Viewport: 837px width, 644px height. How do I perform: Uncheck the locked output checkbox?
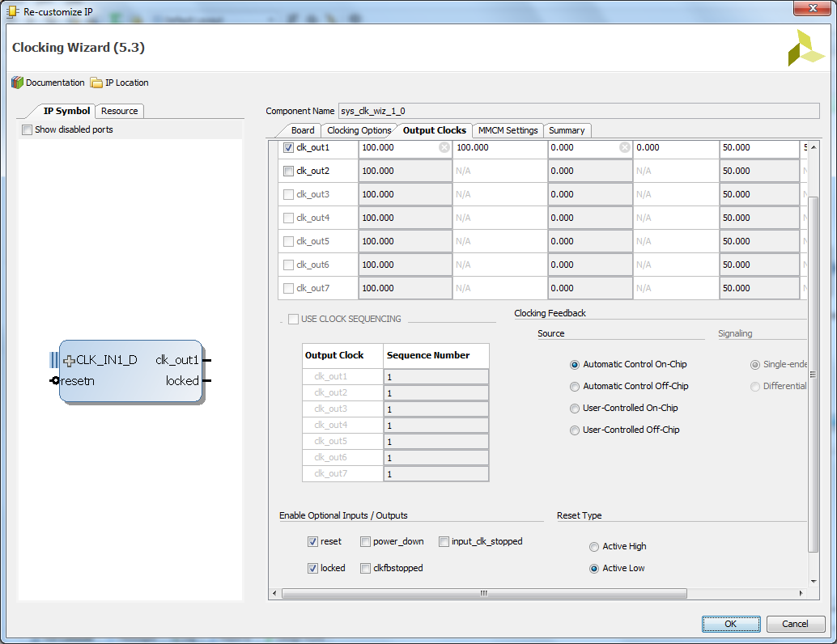tap(312, 568)
